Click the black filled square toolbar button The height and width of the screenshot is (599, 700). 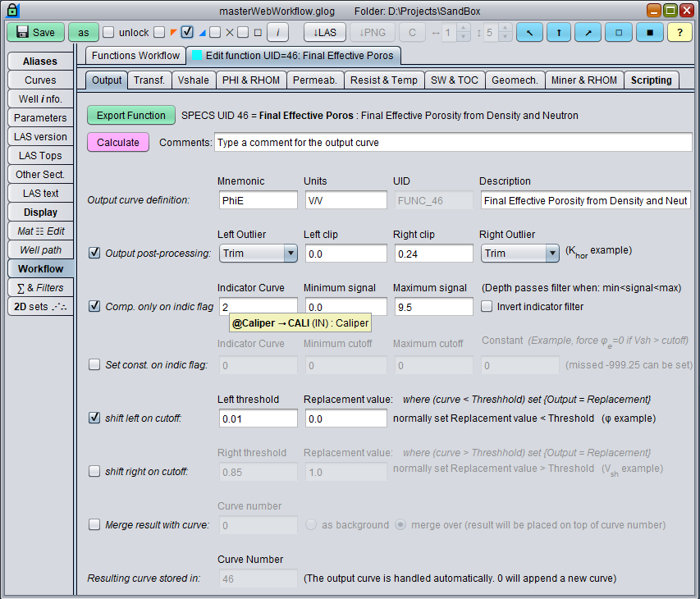649,32
